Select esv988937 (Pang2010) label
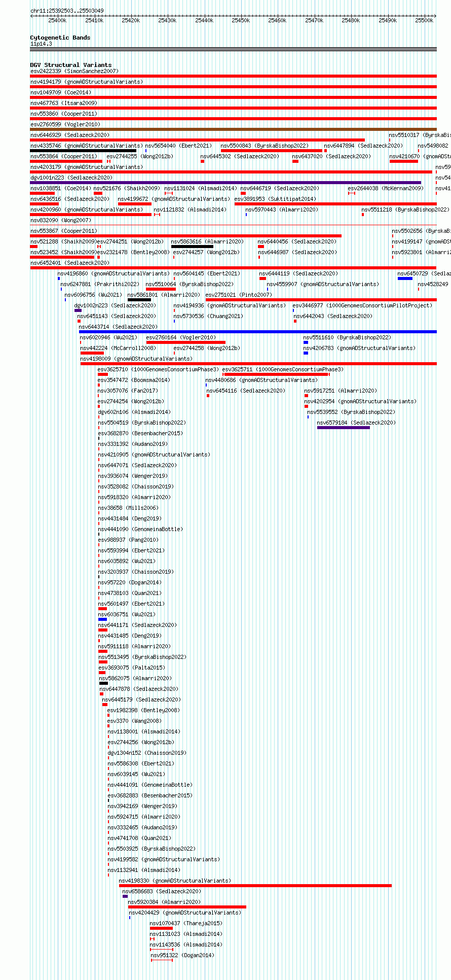451x980 pixels. [x=128, y=540]
